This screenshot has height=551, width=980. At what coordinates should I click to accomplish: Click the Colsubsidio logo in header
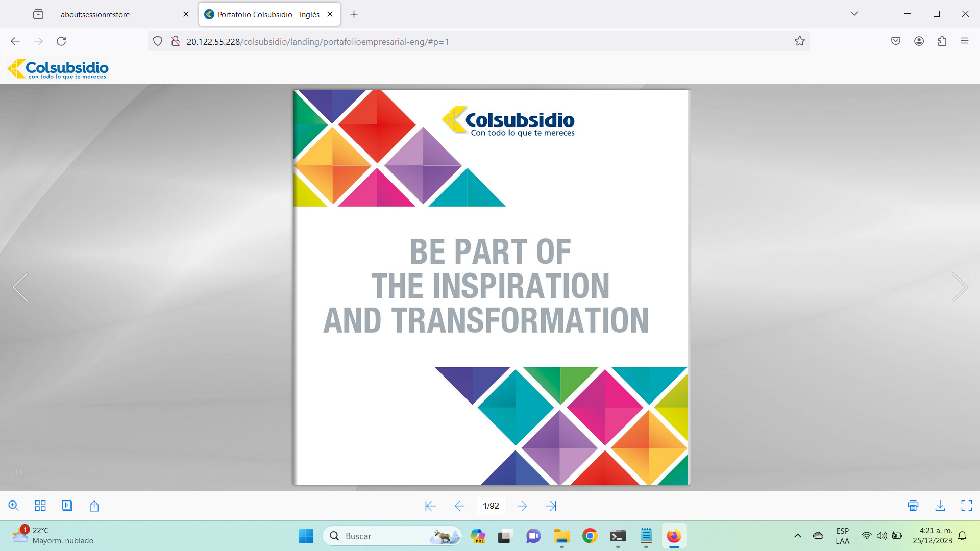click(58, 69)
